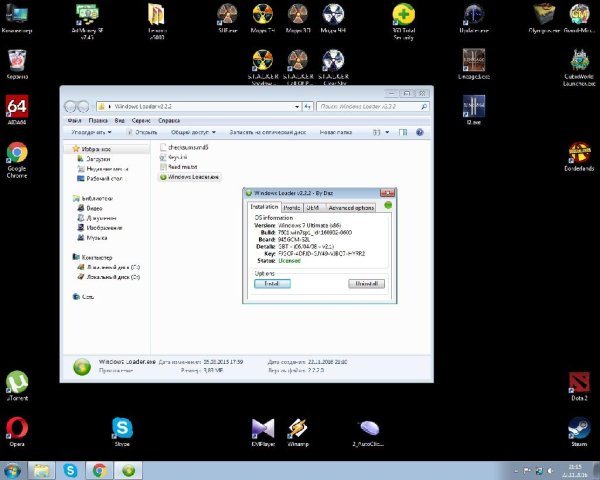Launch uTorrent desktop shortcut
600x480 pixels.
(x=17, y=385)
